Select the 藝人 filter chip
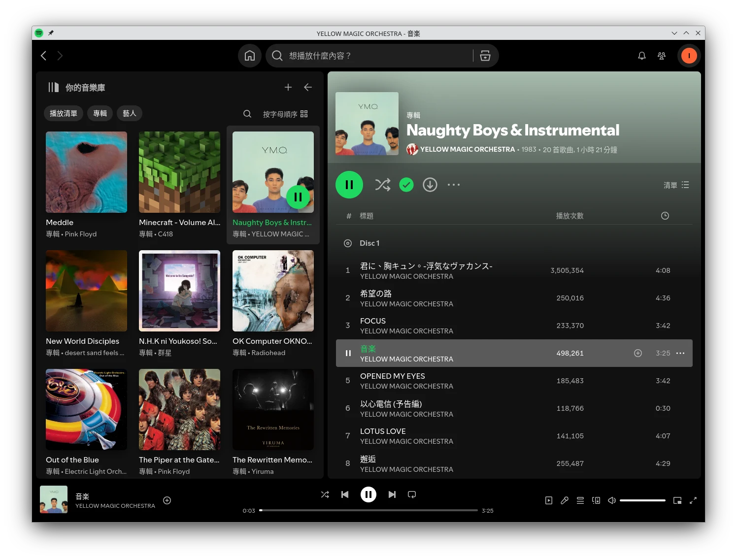Viewport: 737px width, 560px height. 130,113
